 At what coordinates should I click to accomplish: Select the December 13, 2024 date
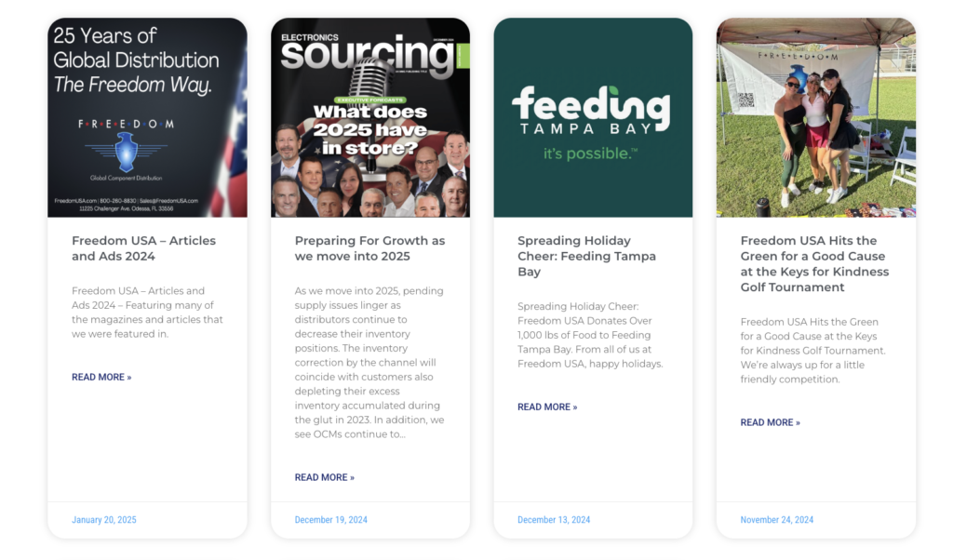tap(554, 520)
